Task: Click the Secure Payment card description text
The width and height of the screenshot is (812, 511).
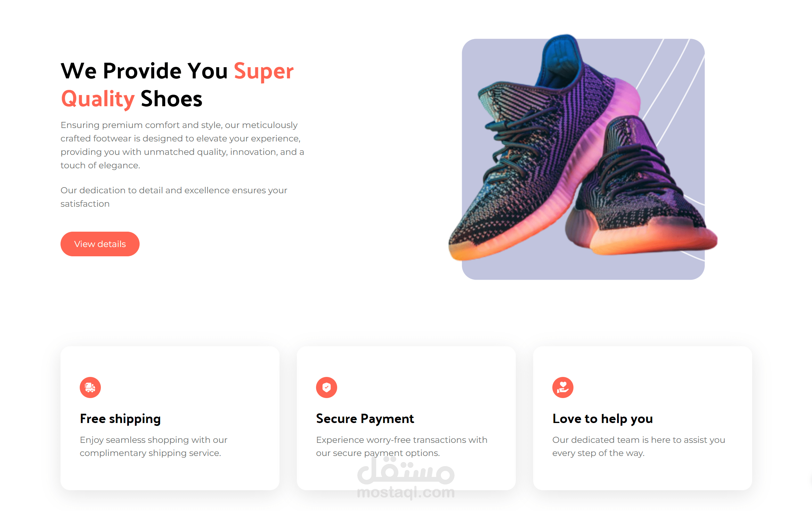Action: click(x=402, y=446)
